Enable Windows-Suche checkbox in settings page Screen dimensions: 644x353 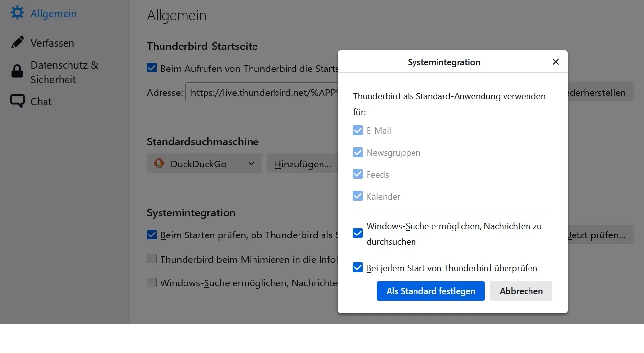tap(152, 282)
